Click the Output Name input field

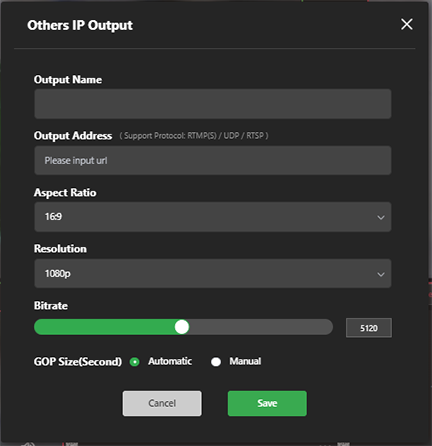pos(213,104)
